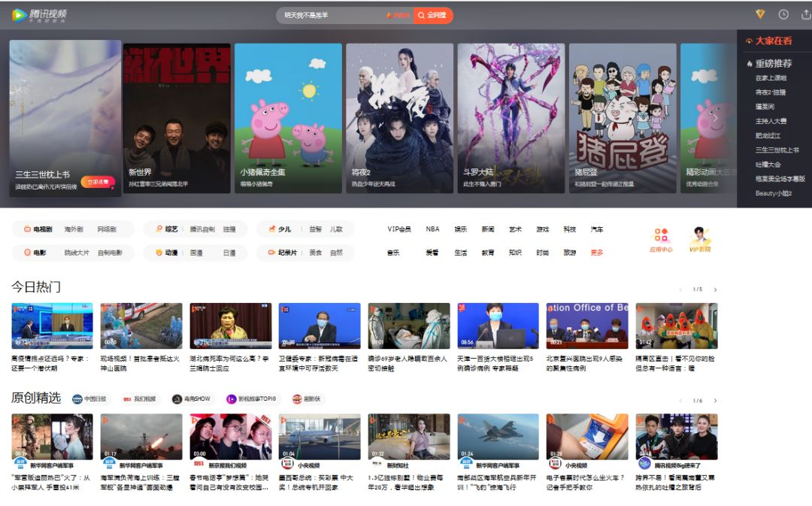Open the 旅游 category

[x=570, y=253]
